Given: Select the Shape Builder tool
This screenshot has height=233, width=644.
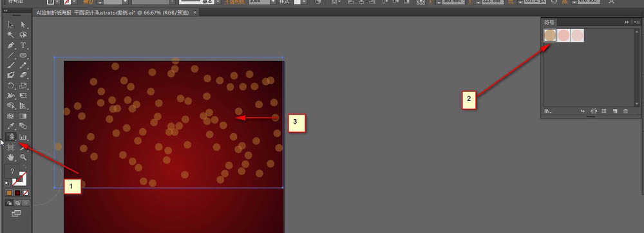Looking at the screenshot, I should [x=11, y=106].
